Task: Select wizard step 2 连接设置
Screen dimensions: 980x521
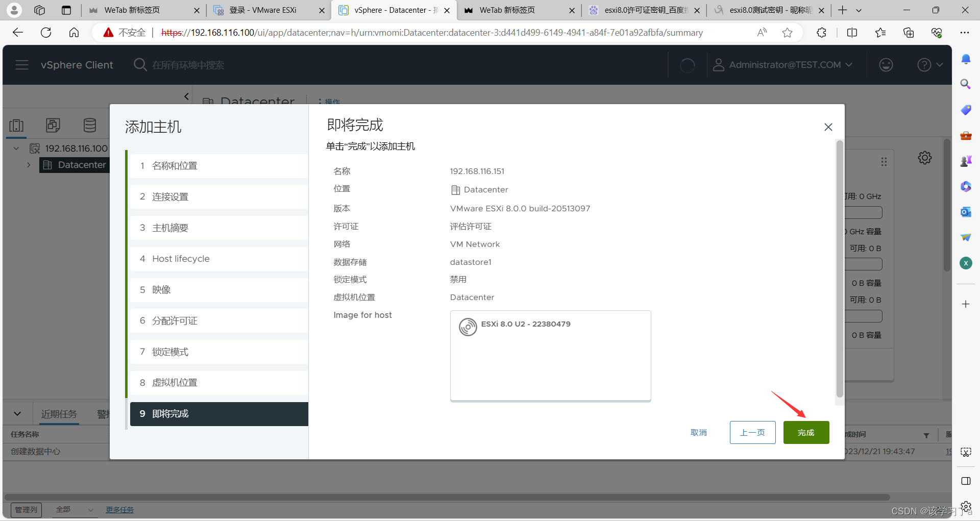Action: [x=219, y=197]
